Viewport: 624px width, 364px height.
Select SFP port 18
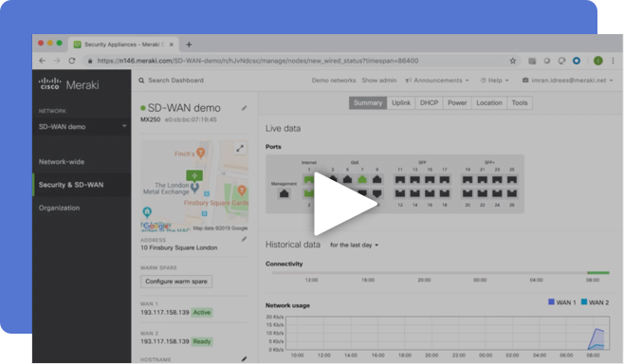click(445, 193)
